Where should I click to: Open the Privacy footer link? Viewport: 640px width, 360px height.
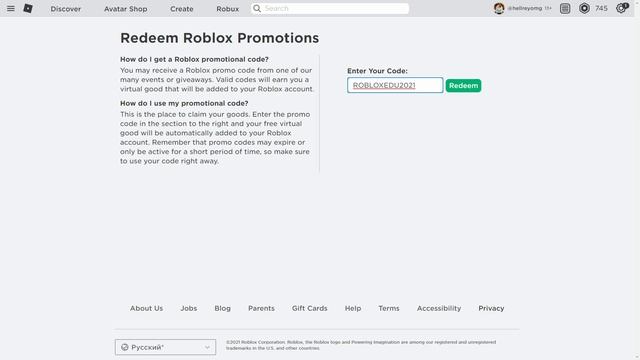(x=491, y=308)
